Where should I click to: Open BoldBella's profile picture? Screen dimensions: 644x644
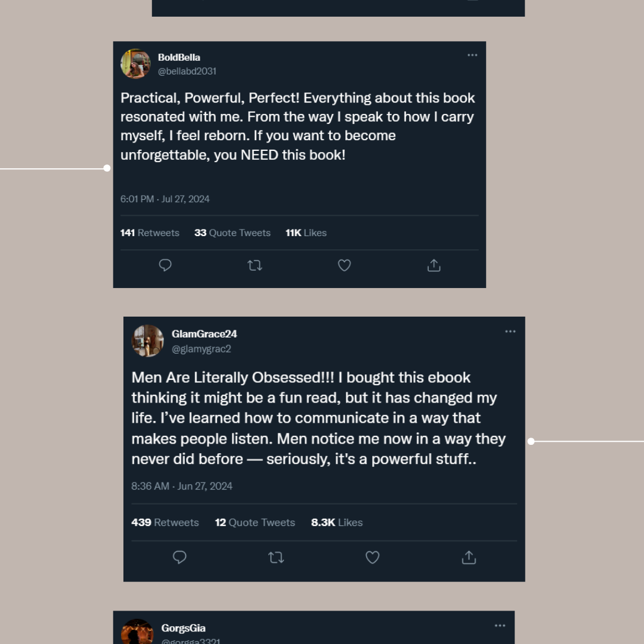point(135,64)
